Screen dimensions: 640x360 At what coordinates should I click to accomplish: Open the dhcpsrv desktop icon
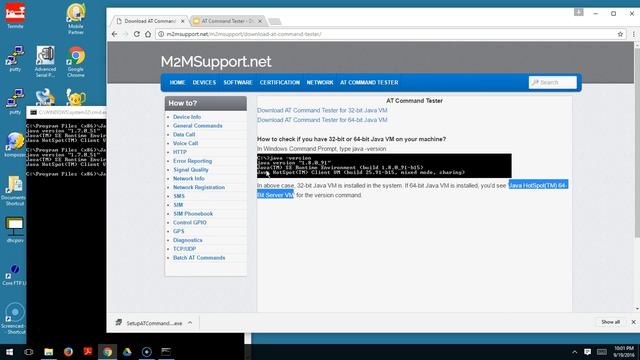15,230
